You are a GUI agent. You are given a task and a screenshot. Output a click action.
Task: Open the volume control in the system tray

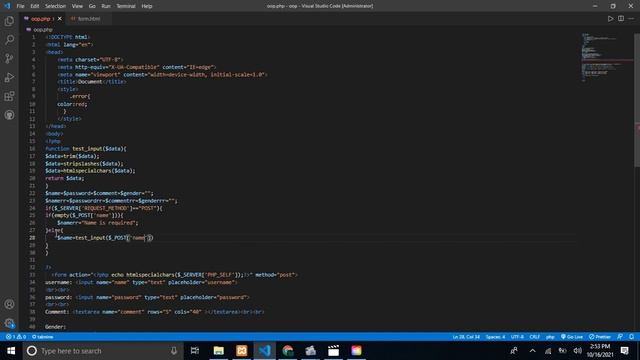click(x=577, y=351)
